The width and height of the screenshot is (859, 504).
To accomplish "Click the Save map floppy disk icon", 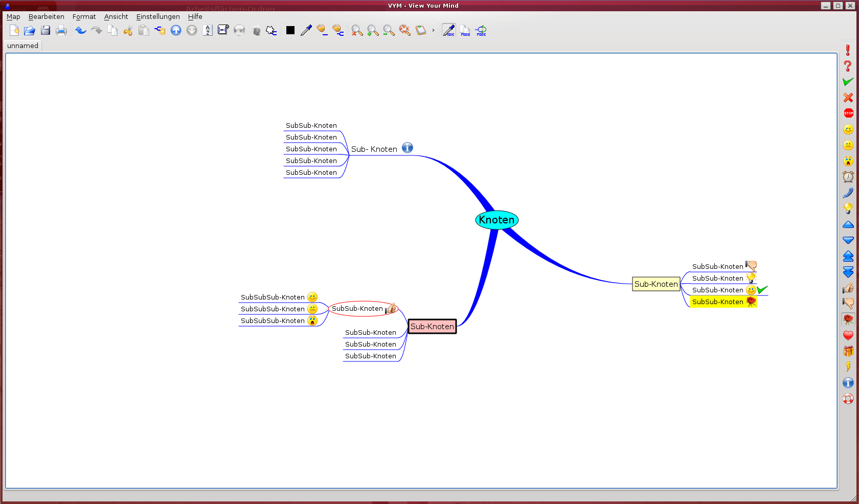I will pos(46,31).
